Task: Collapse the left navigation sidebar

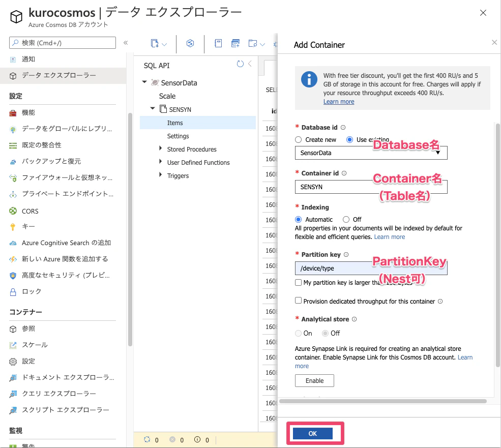Action: 126,43
